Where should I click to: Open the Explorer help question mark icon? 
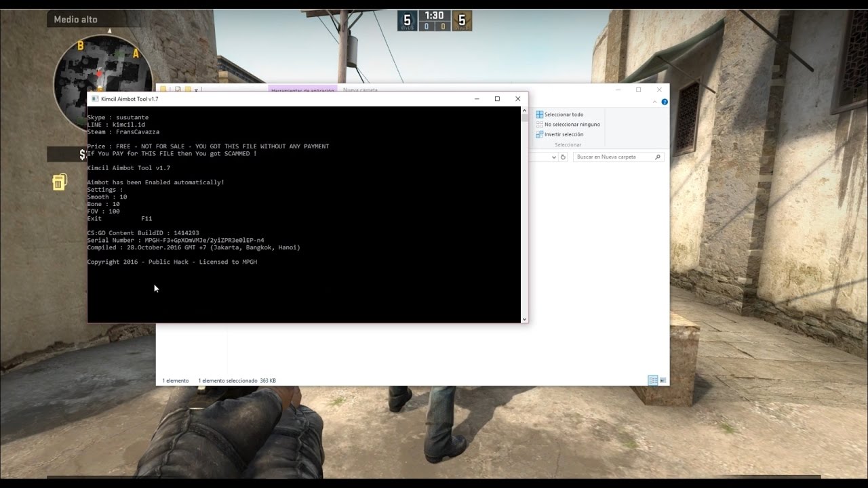tap(665, 102)
